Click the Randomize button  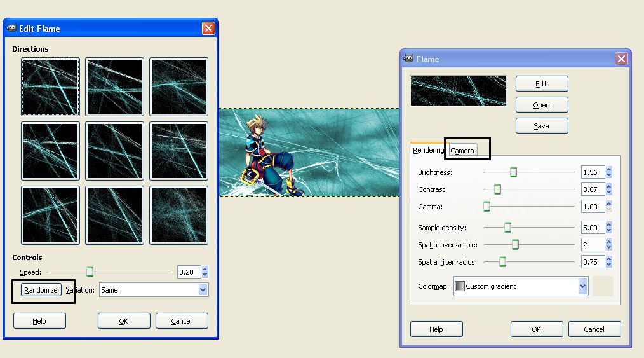[x=41, y=290]
